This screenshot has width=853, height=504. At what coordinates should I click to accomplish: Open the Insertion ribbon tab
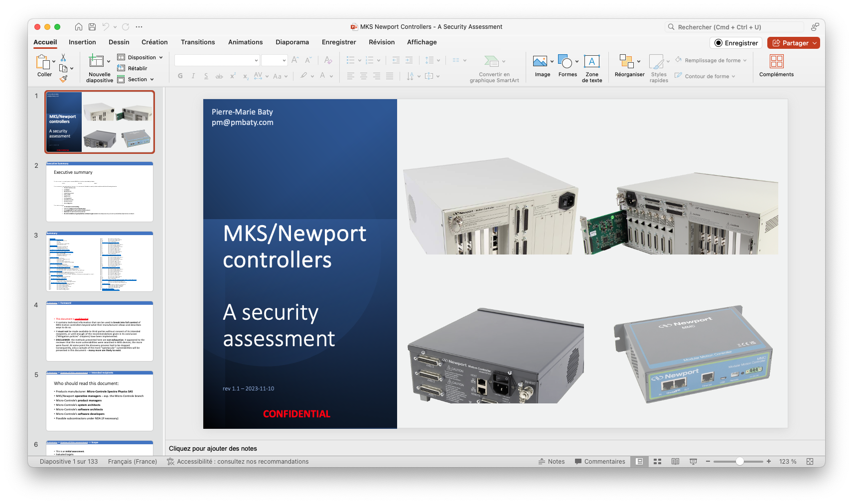click(x=82, y=42)
